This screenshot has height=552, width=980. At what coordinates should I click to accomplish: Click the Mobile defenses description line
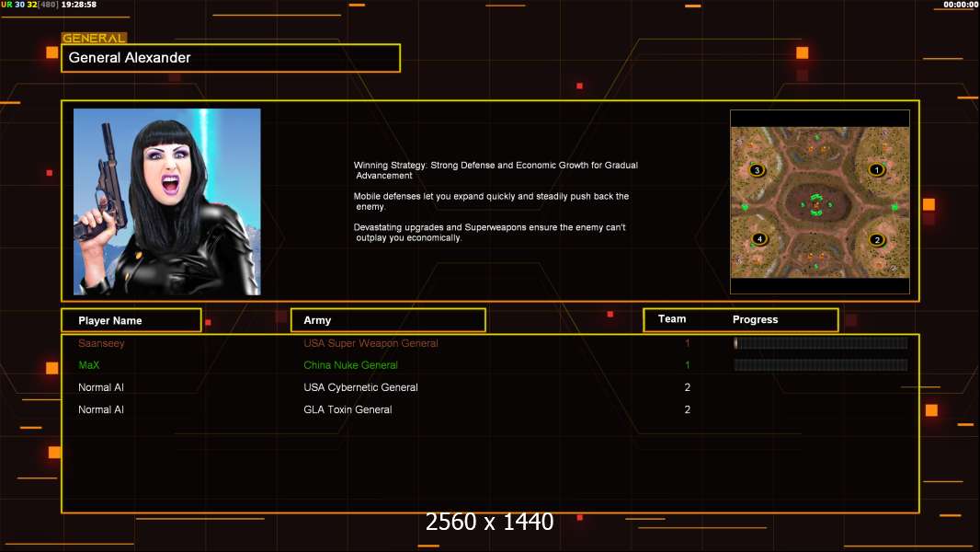click(491, 201)
